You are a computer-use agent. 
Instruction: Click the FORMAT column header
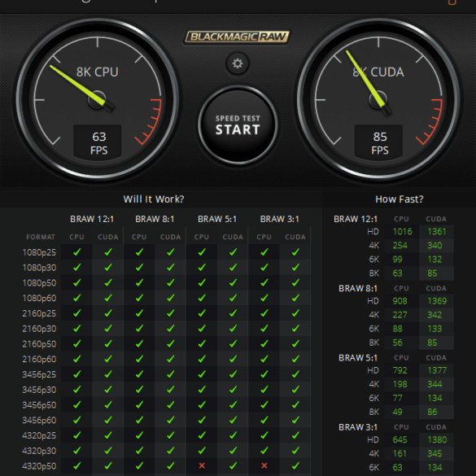tap(41, 237)
